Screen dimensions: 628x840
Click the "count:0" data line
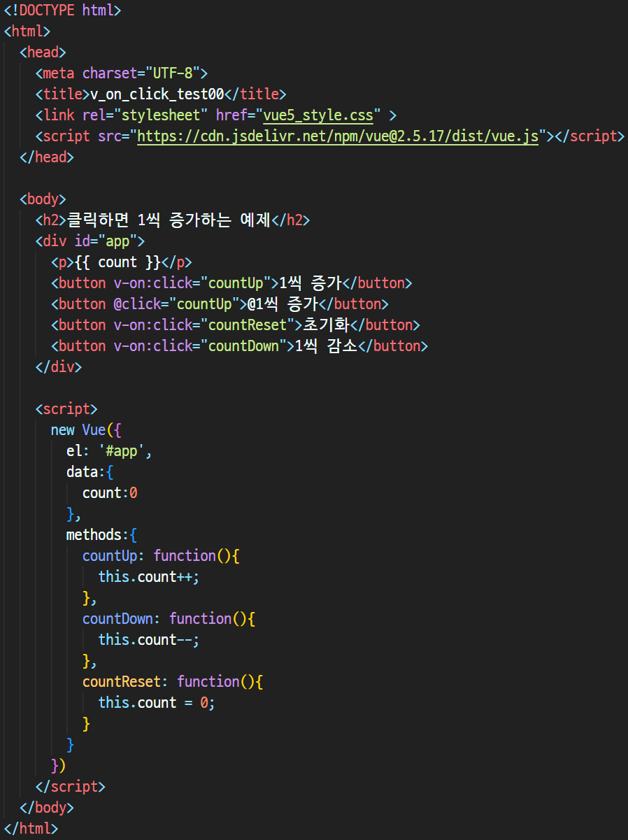point(110,493)
